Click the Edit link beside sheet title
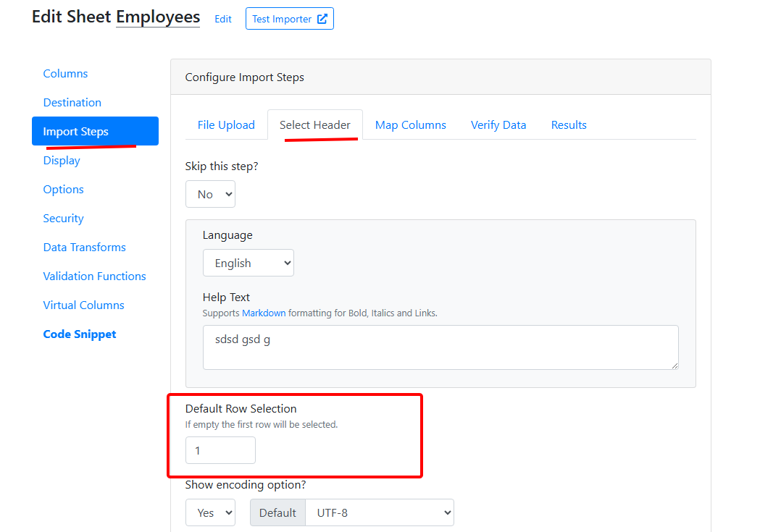Screen dimensions: 781x532 pyautogui.click(x=222, y=19)
